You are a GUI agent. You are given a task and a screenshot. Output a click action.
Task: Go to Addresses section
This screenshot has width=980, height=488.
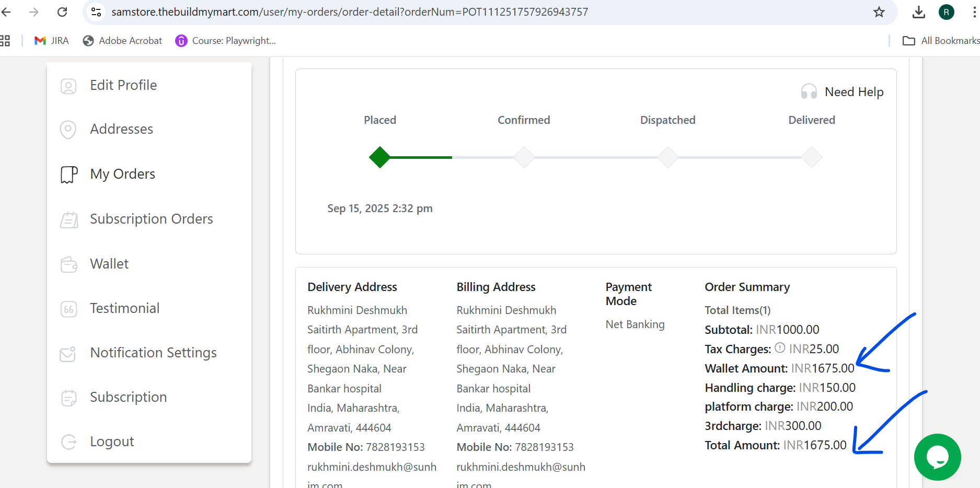(121, 129)
